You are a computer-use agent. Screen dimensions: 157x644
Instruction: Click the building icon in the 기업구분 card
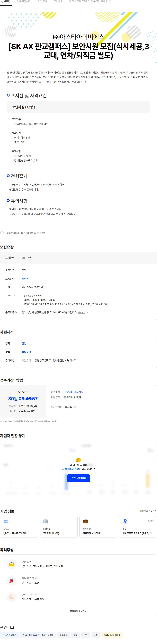[x=46, y=521]
